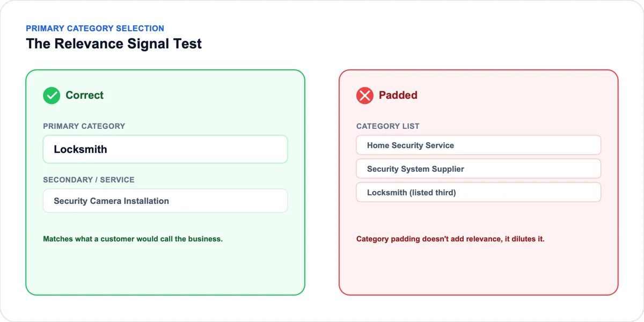Screen dimensions: 644x322
Task: Click the green 'Matches what a customer' caption
Action: 133,239
